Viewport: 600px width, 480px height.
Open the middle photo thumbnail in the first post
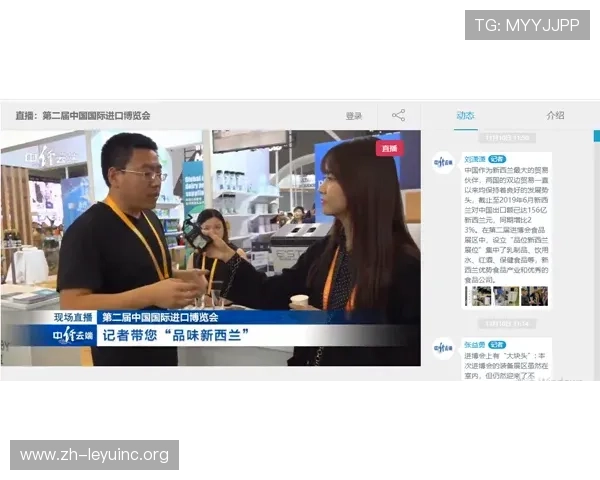click(506, 296)
